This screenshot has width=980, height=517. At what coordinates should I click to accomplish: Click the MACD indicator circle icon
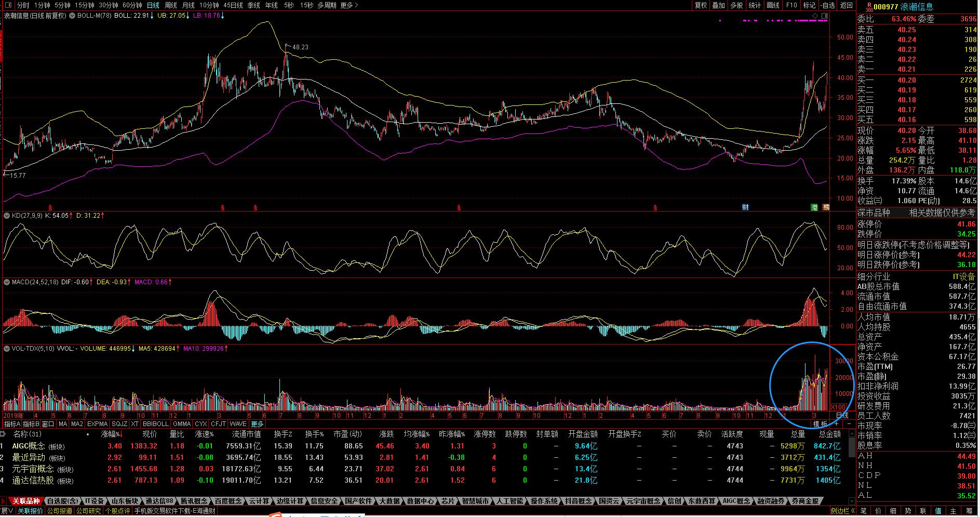point(7,282)
